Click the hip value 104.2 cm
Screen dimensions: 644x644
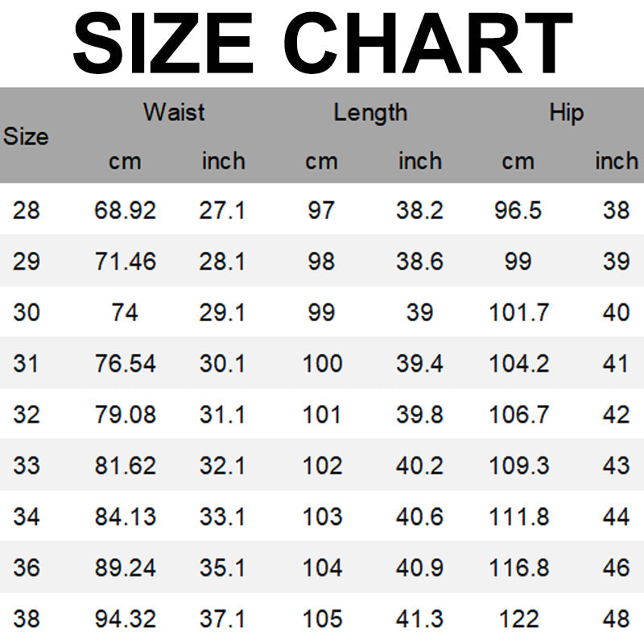click(x=519, y=364)
